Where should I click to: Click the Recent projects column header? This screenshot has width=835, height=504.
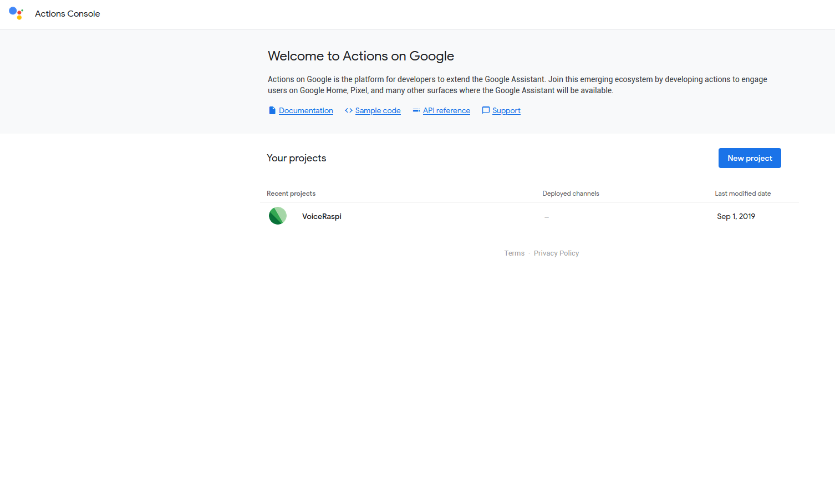tap(291, 194)
